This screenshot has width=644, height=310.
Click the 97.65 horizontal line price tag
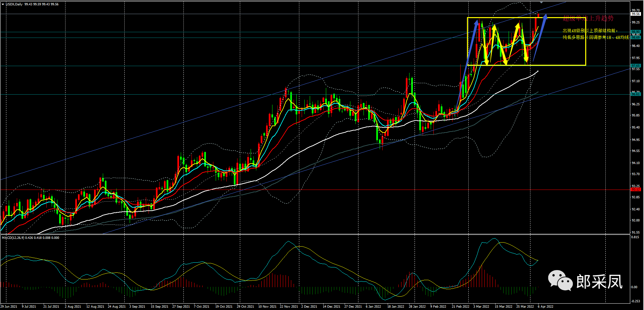(x=636, y=66)
